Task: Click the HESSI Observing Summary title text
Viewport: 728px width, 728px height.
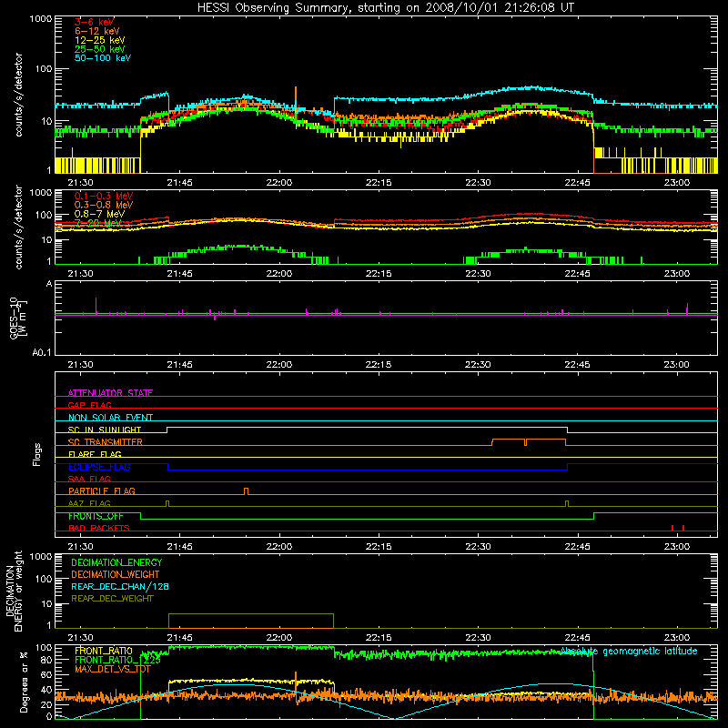Action: point(385,8)
